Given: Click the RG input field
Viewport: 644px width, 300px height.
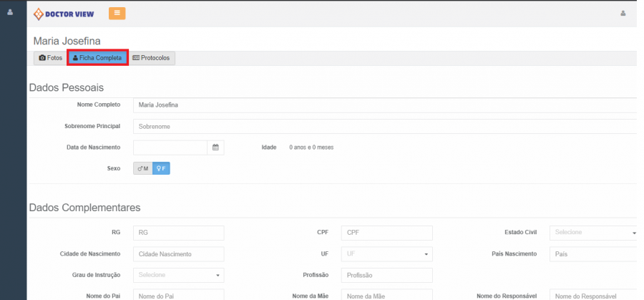Looking at the screenshot, I should coord(178,233).
